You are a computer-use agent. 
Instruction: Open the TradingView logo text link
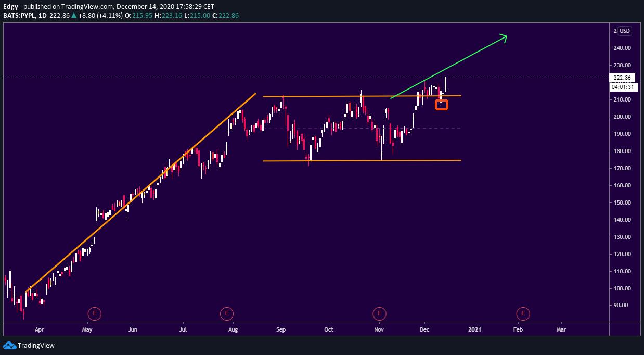pyautogui.click(x=36, y=345)
